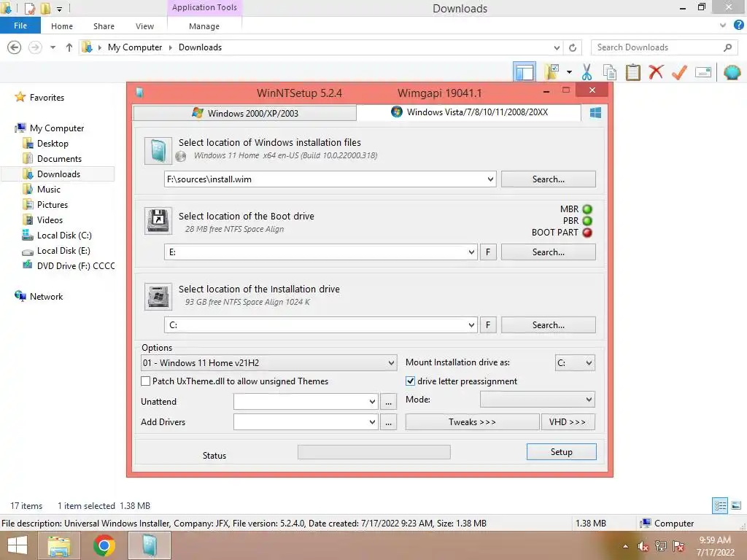Open the Add Drivers dropdown

point(373,422)
